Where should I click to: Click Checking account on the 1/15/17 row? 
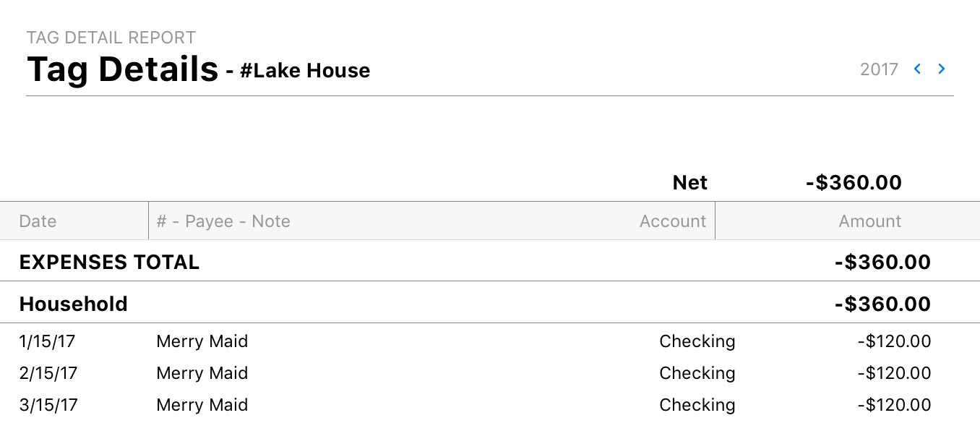[x=697, y=341]
